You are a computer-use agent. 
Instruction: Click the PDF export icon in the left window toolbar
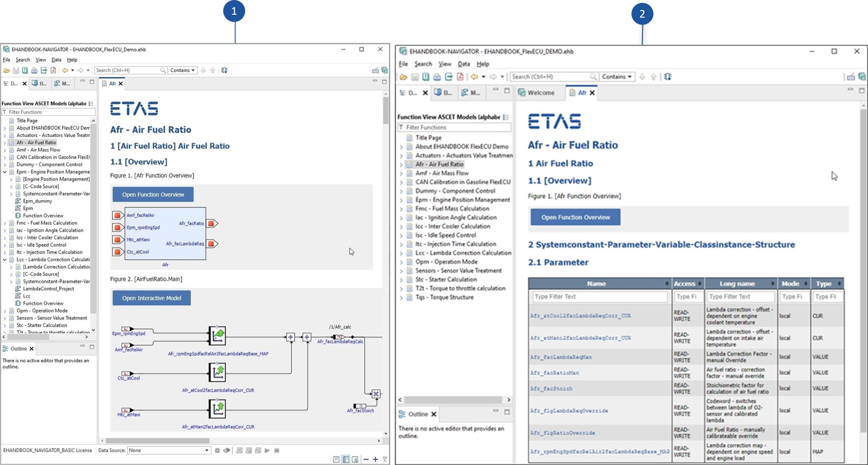[53, 71]
